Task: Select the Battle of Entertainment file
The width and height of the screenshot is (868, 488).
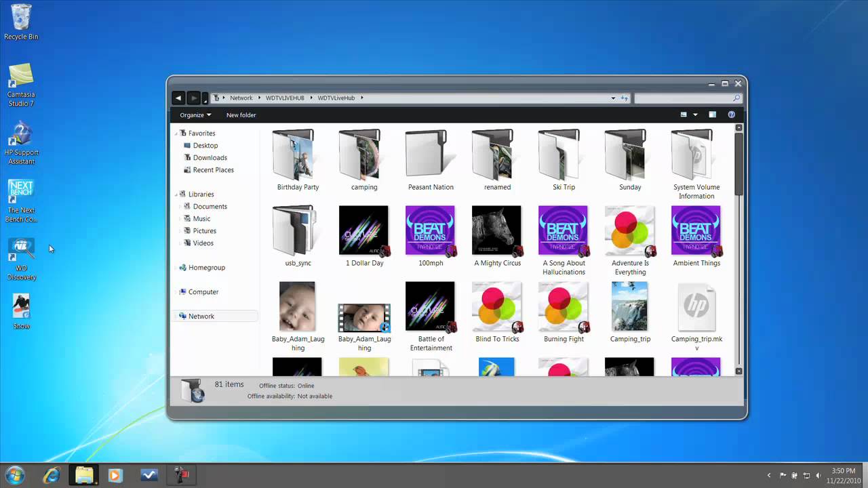Action: pyautogui.click(x=431, y=306)
